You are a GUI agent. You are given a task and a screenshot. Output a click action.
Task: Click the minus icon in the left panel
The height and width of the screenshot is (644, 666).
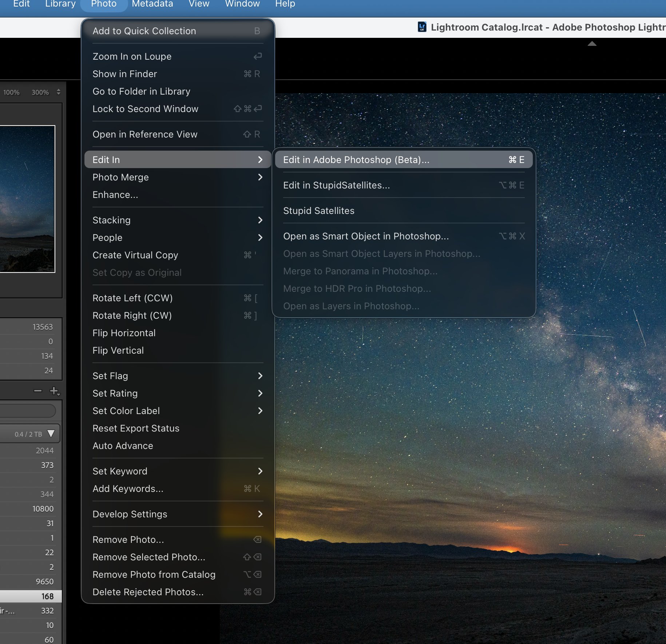(37, 391)
